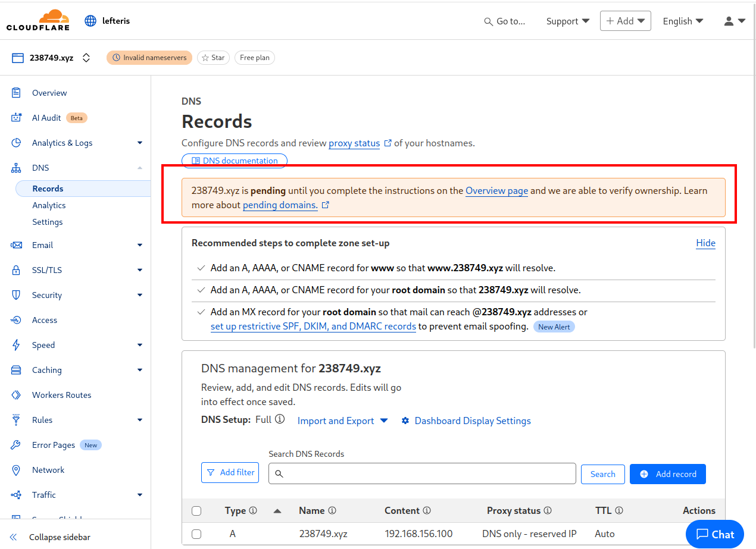Open the 238749.xyz domain switcher
This screenshot has width=756, height=549.
(x=86, y=58)
